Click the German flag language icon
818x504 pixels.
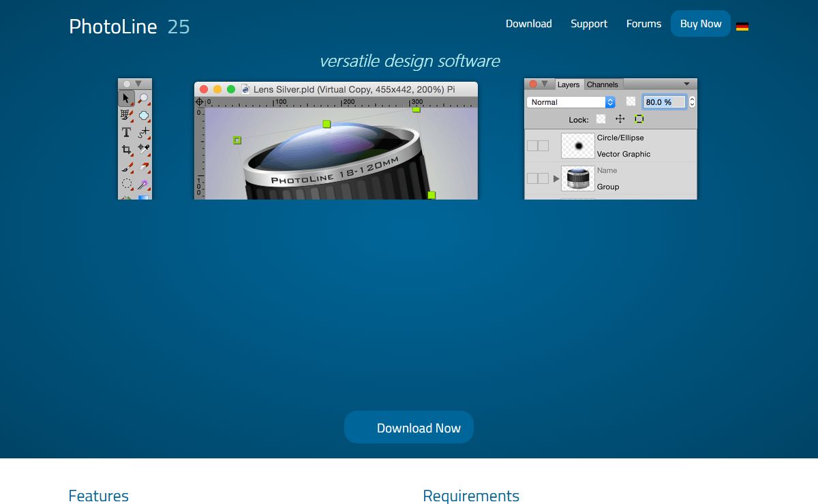742,27
